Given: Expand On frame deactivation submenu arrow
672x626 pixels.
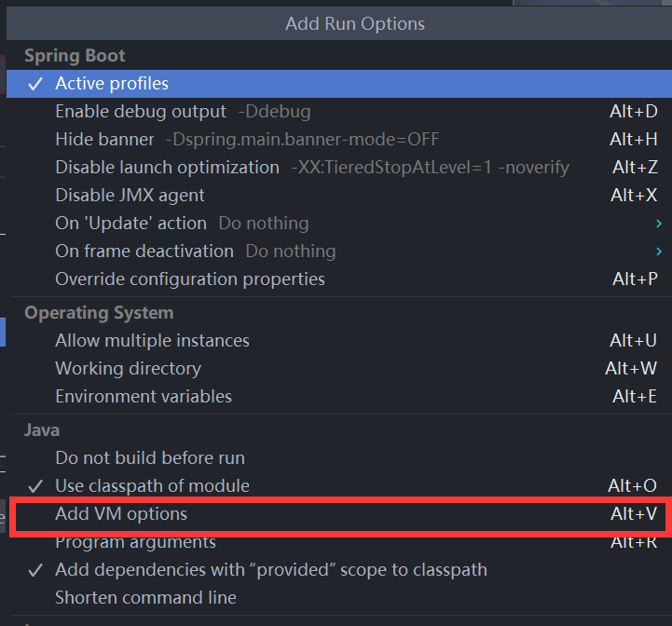Looking at the screenshot, I should click(x=659, y=252).
